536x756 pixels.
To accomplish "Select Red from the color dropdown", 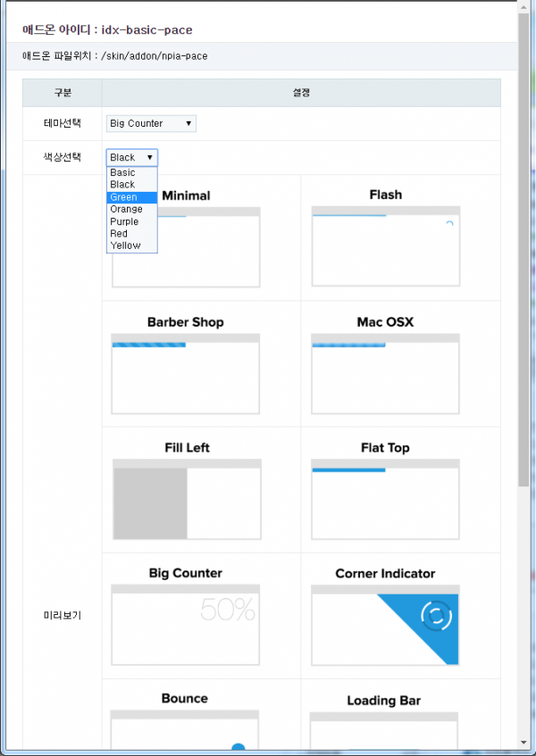I will point(120,233).
